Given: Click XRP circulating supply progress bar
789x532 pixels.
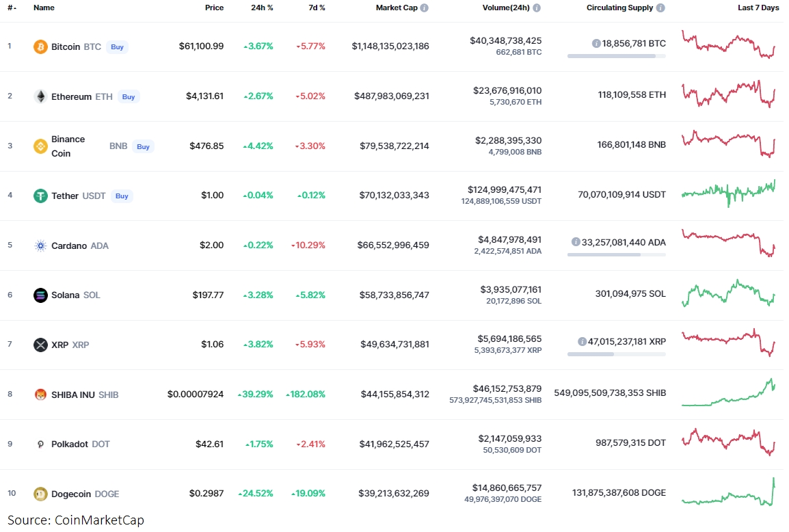Looking at the screenshot, I should pos(617,354).
